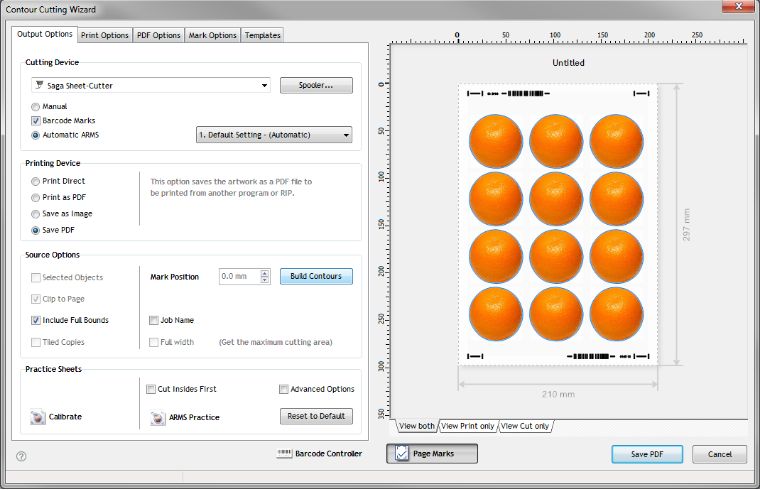Select the Manual radio button
This screenshot has width=760, height=490.
coord(37,106)
